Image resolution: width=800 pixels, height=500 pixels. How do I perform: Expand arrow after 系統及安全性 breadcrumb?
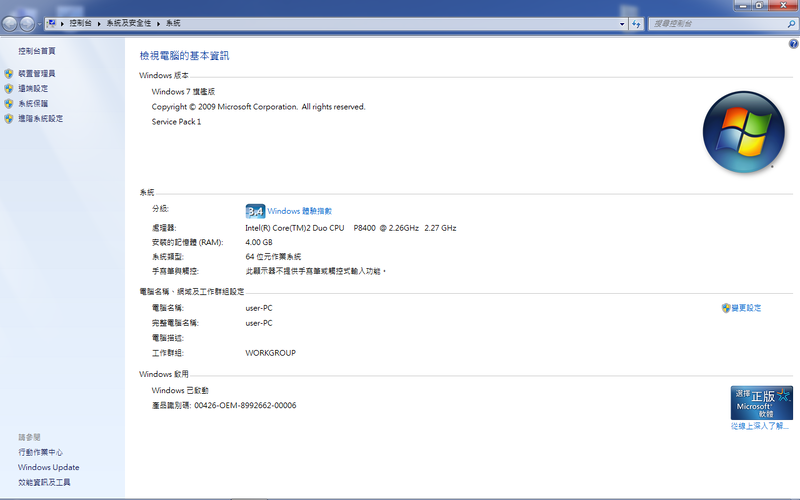[158, 23]
